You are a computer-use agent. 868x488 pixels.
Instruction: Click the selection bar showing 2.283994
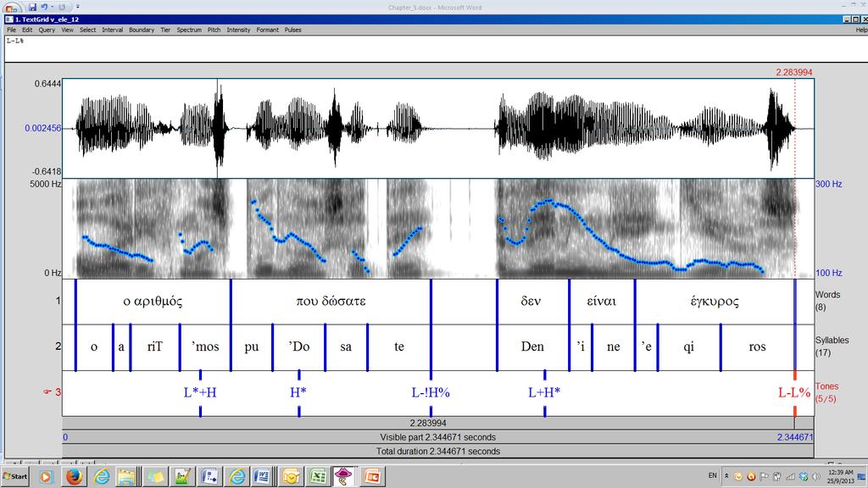click(x=428, y=424)
